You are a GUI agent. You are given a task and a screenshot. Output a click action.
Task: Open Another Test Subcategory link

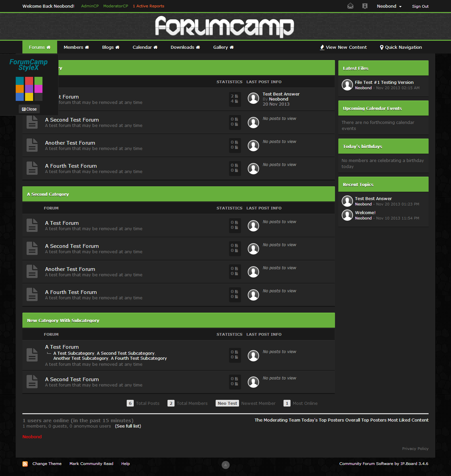tap(81, 358)
